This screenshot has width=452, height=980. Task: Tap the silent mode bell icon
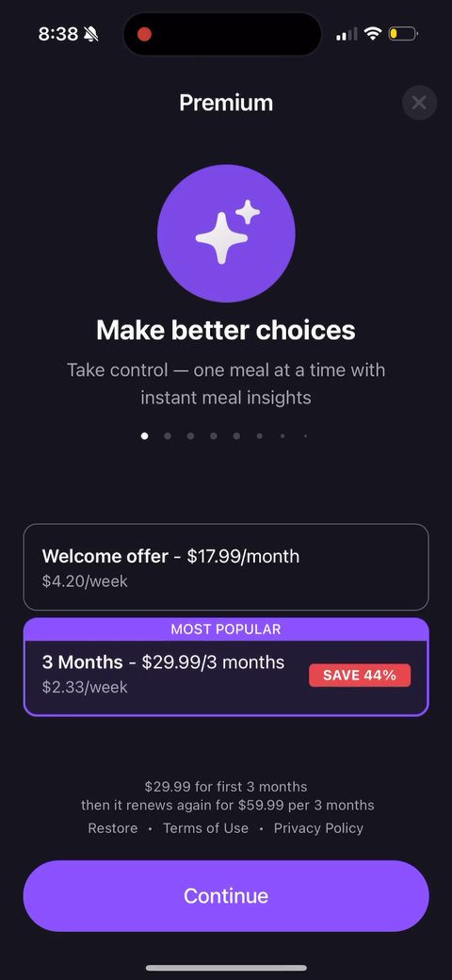coord(90,34)
